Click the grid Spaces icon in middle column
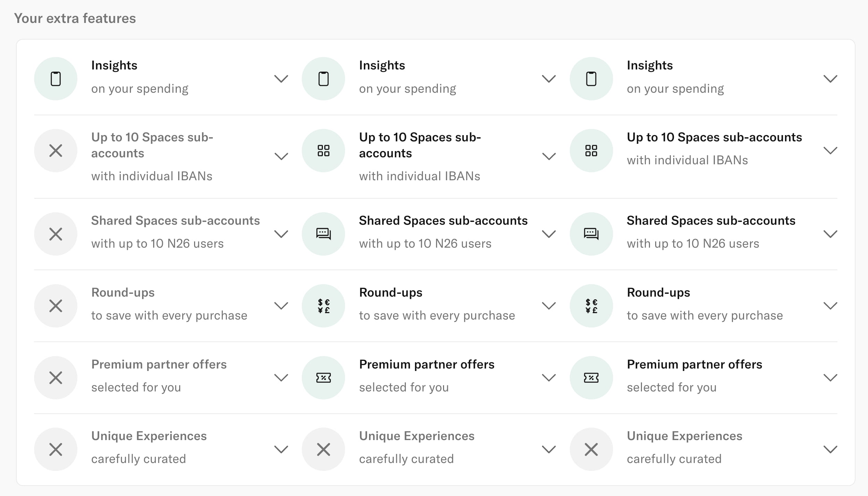The image size is (868, 496). (x=323, y=151)
